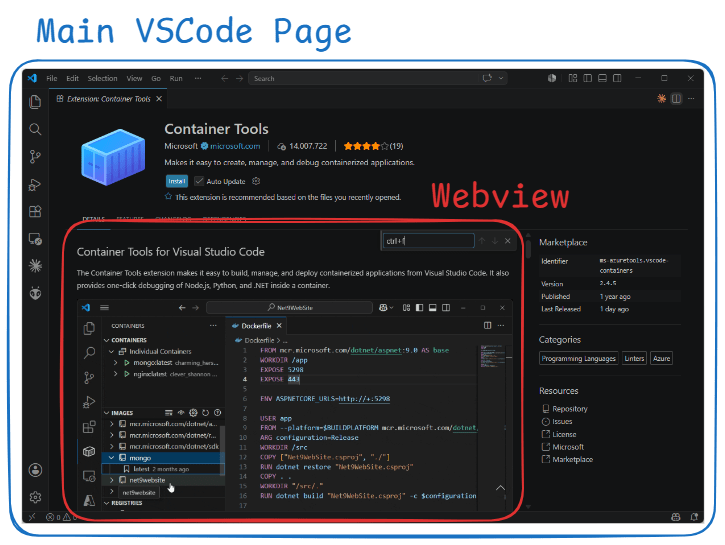Open notifications bell in status bar

(x=694, y=517)
